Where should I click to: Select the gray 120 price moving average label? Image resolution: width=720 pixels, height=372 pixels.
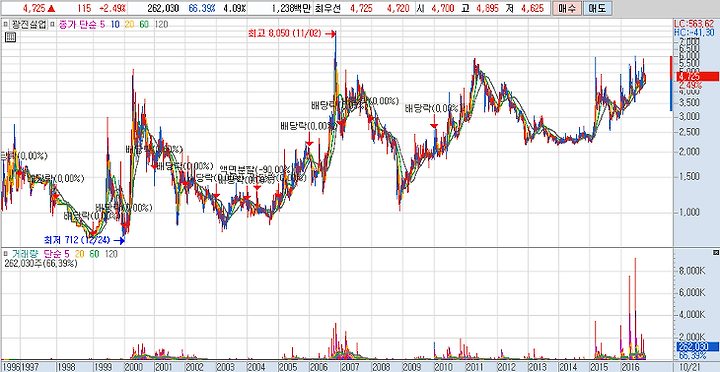162,25
